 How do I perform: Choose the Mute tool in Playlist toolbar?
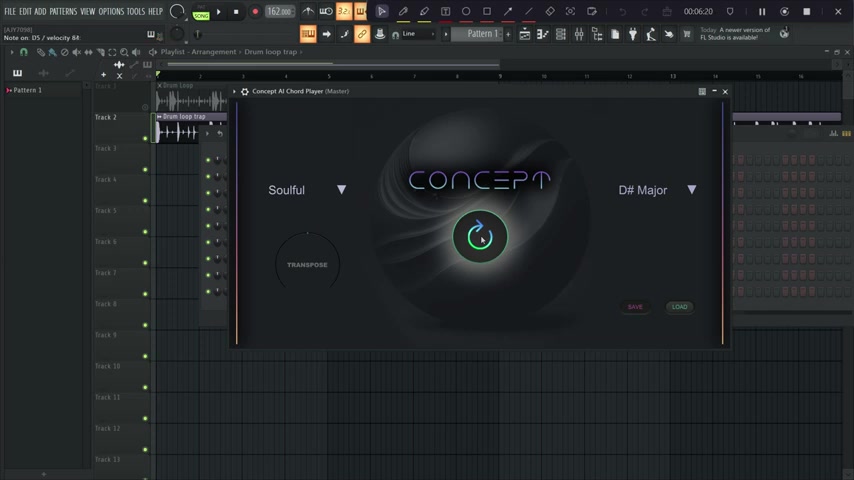click(76, 52)
